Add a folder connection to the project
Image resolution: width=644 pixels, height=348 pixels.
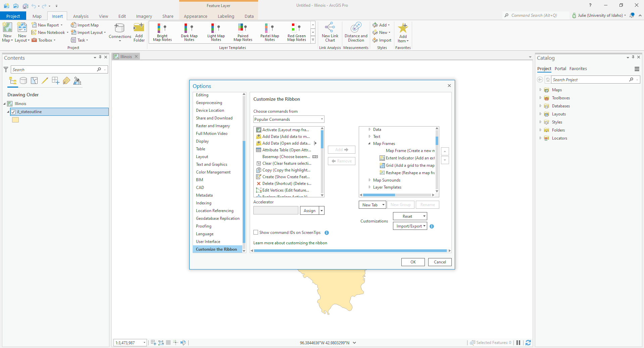pyautogui.click(x=139, y=32)
